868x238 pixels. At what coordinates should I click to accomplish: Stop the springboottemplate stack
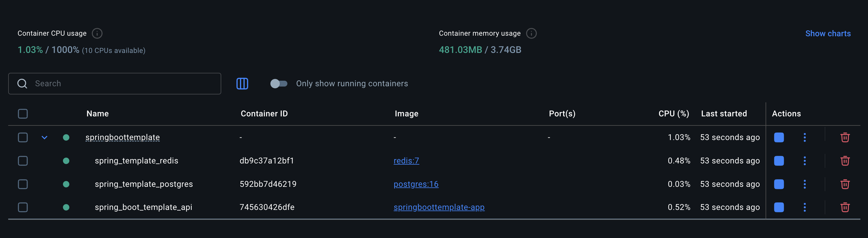779,137
